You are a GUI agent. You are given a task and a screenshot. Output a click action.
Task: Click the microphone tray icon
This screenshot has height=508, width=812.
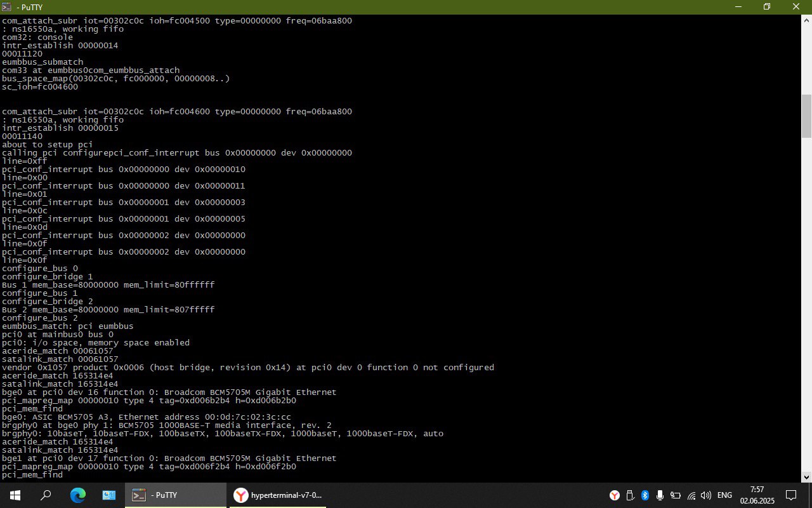[x=660, y=495]
